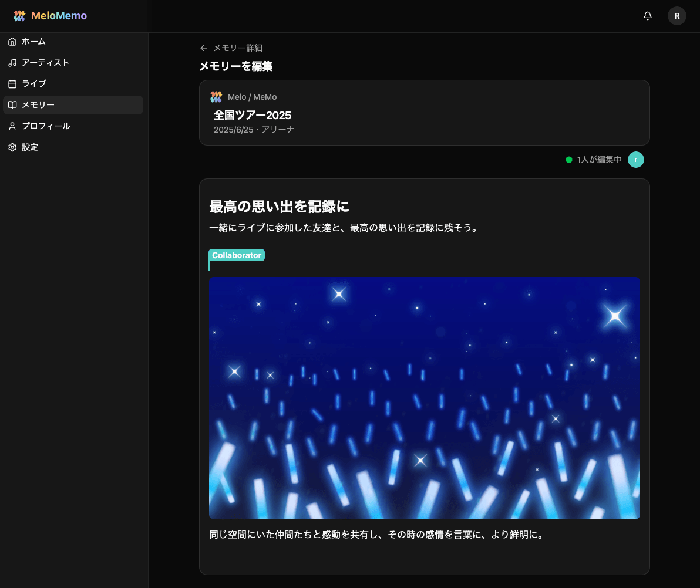Select the music note icon for アーティスト
The width and height of the screenshot is (700, 588).
coord(12,62)
